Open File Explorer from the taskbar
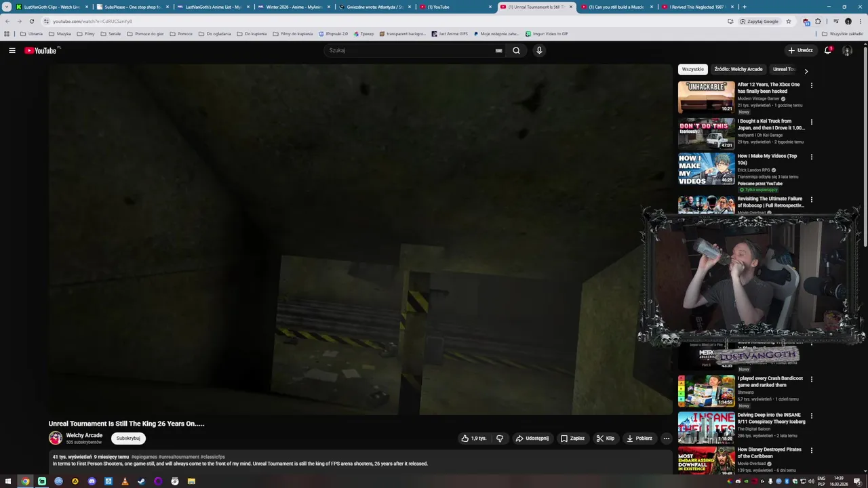The height and width of the screenshot is (488, 868). [x=191, y=481]
